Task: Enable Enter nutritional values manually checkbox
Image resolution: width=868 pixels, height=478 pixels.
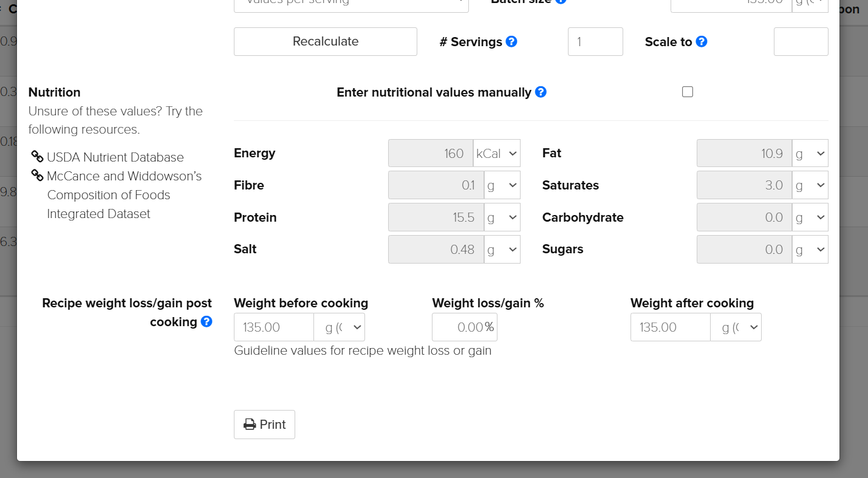Action: [x=688, y=92]
